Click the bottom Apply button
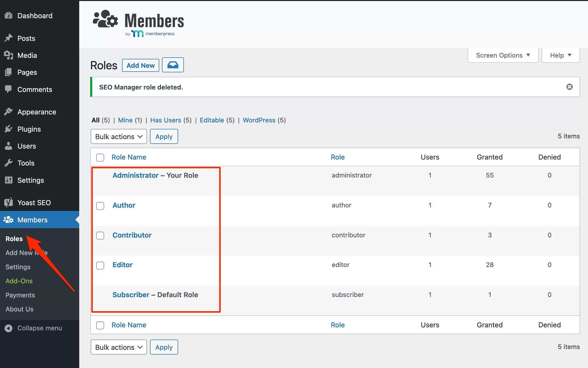The height and width of the screenshot is (368, 588). 164,347
